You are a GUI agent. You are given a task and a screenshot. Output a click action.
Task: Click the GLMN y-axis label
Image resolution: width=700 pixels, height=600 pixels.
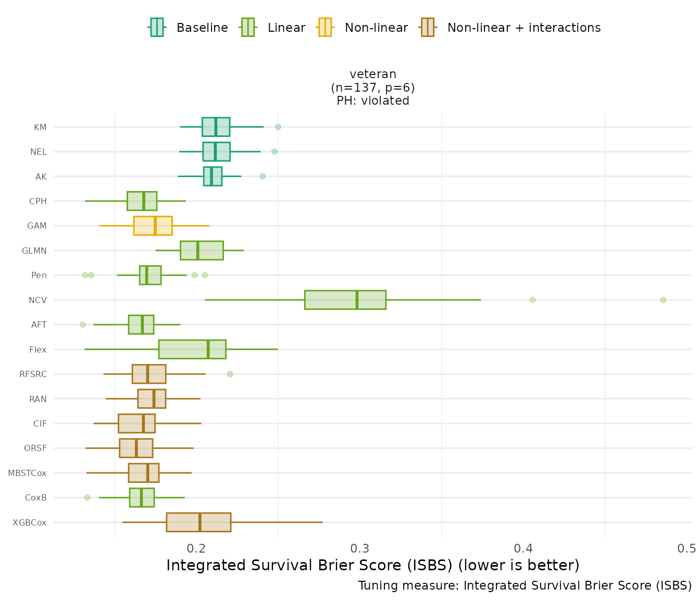tap(34, 251)
